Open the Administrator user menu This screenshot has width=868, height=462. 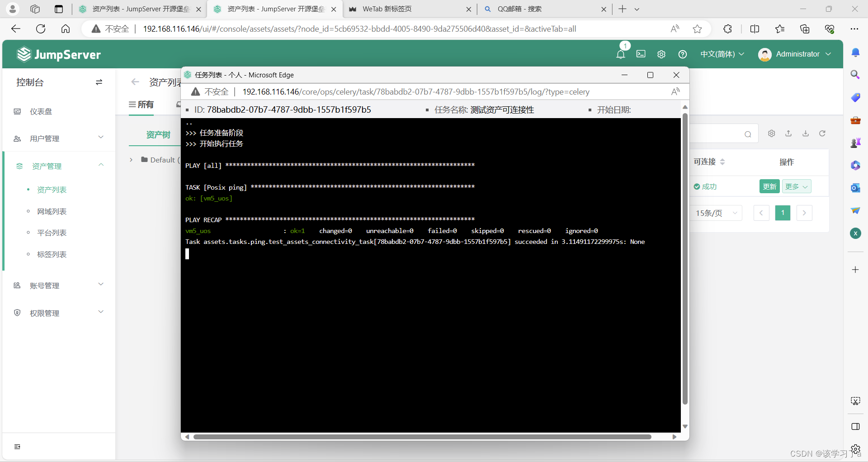[x=795, y=54]
